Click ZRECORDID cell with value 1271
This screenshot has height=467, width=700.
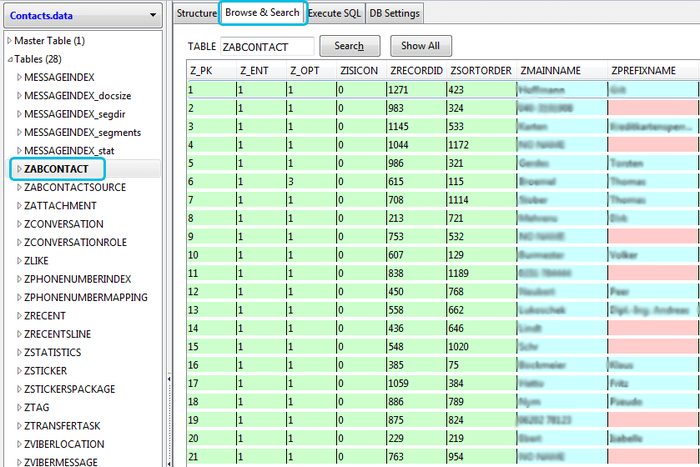coord(417,90)
